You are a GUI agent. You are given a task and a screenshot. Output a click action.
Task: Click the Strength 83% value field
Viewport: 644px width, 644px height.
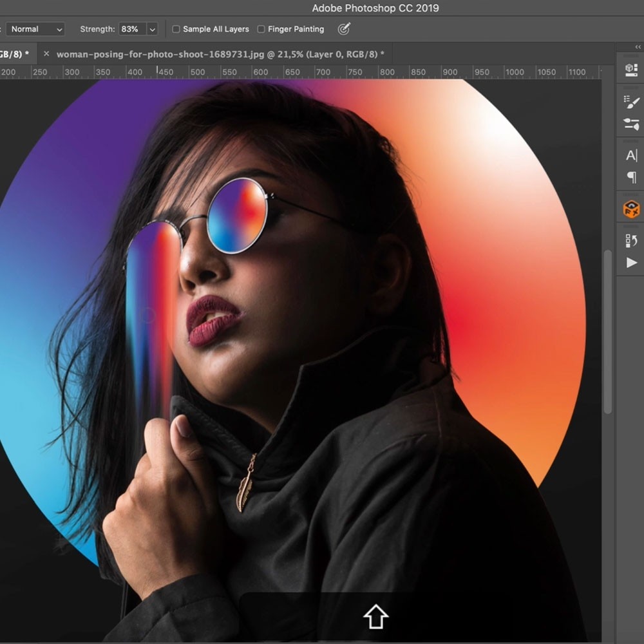pos(131,29)
